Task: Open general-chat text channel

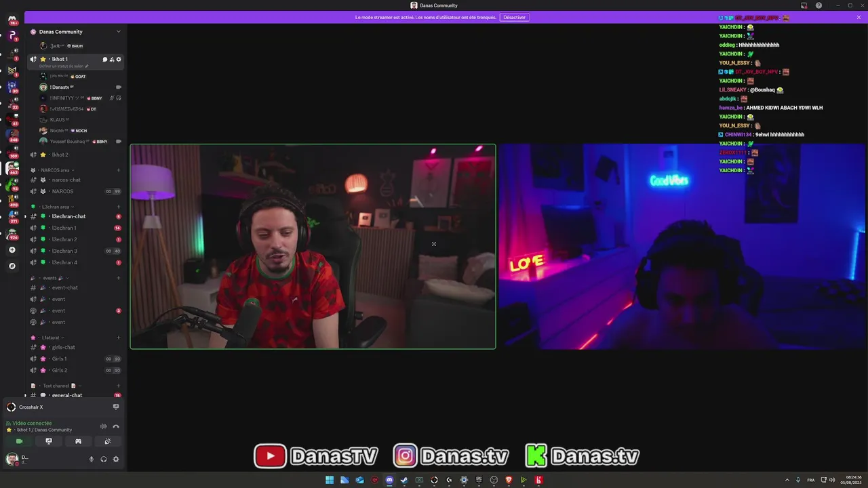Action: tap(75, 395)
